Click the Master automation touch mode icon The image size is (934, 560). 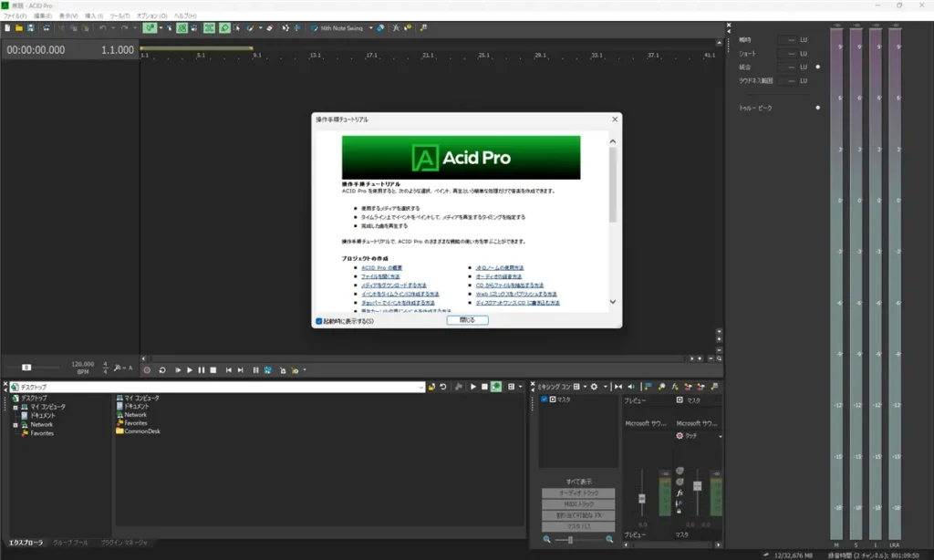pyautogui.click(x=680, y=435)
